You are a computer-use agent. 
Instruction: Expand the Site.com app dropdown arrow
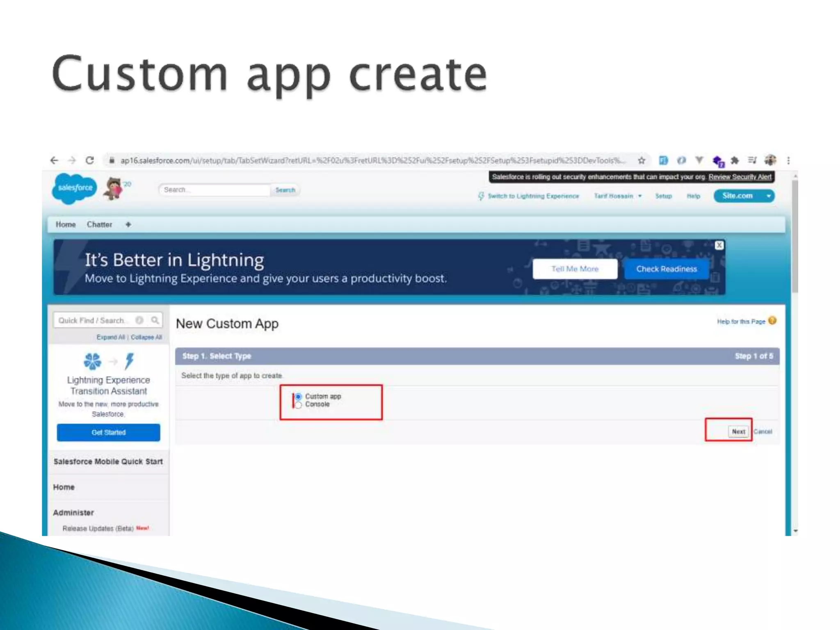coord(769,196)
